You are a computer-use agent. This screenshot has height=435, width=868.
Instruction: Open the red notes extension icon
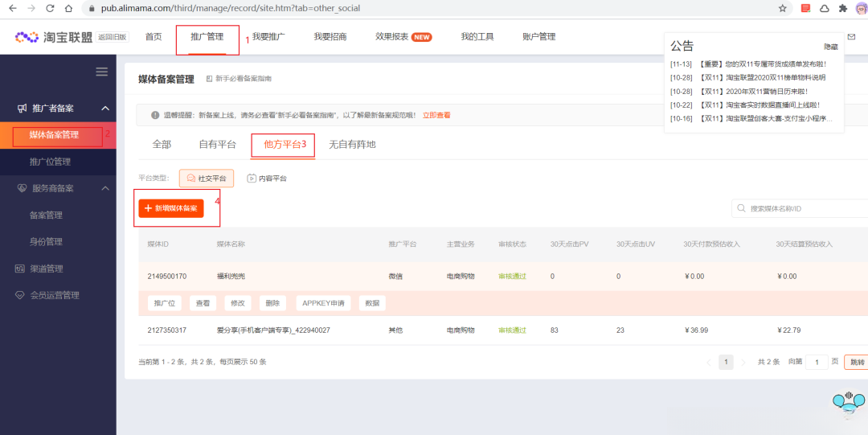pyautogui.click(x=806, y=8)
